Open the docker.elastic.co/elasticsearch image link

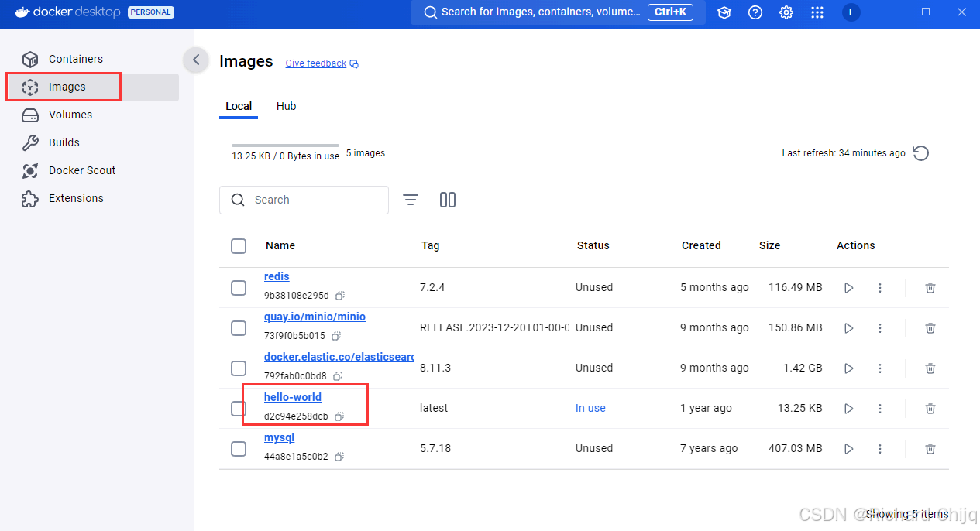[339, 357]
